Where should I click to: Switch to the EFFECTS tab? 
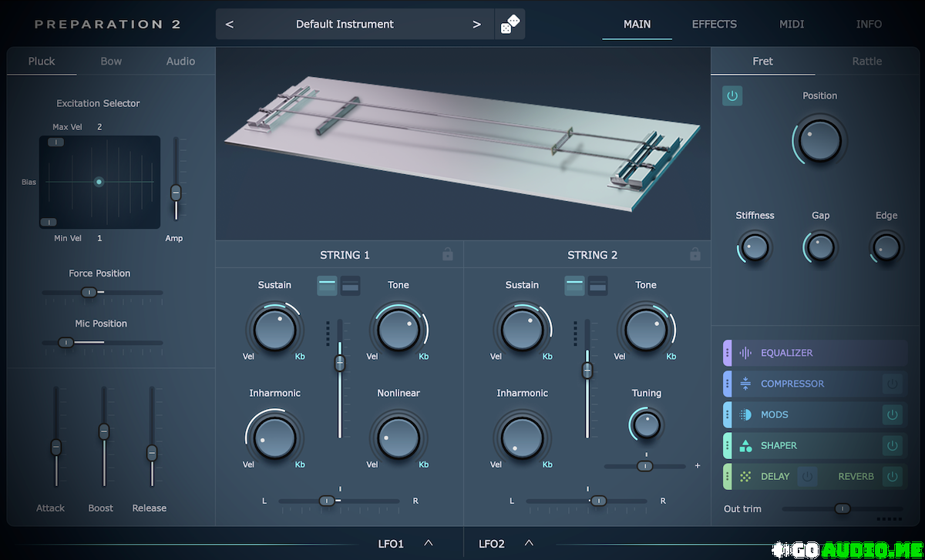715,24
